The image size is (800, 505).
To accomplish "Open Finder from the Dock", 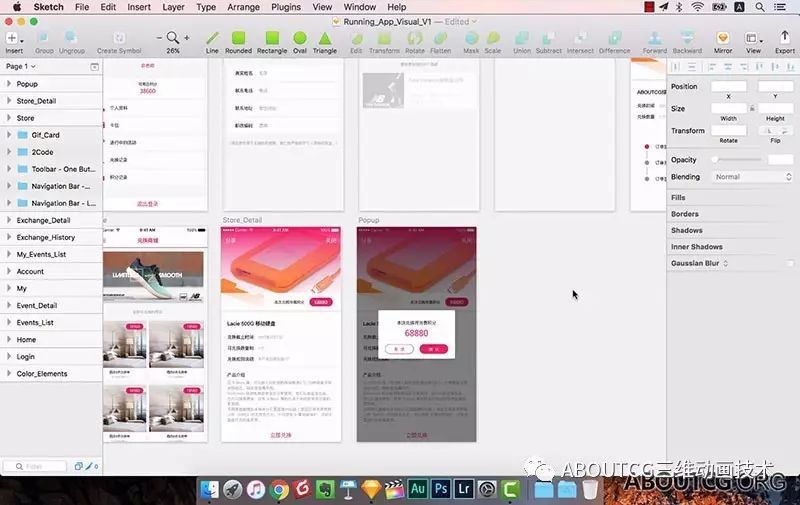I will [209, 490].
